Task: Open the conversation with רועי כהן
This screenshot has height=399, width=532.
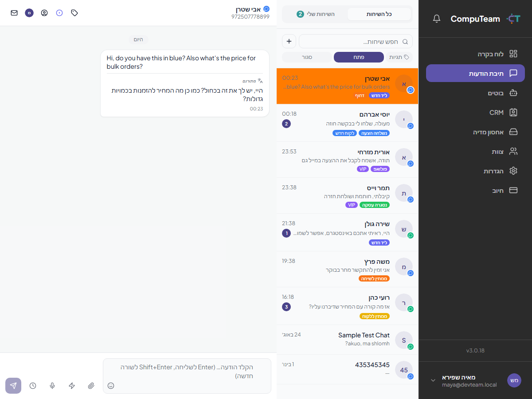Action: coord(347,306)
